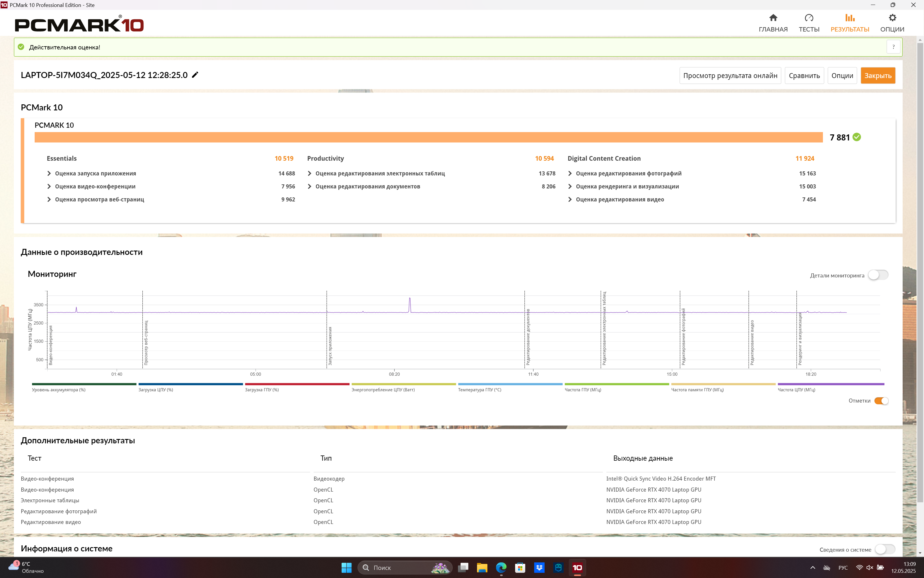924x578 pixels.
Task: Click the Электронные таблицы test row
Action: pos(50,500)
